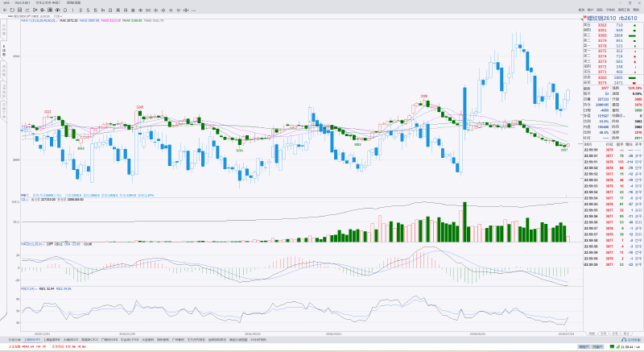Select the K线图 vertical tab on left sidebar

(4, 51)
